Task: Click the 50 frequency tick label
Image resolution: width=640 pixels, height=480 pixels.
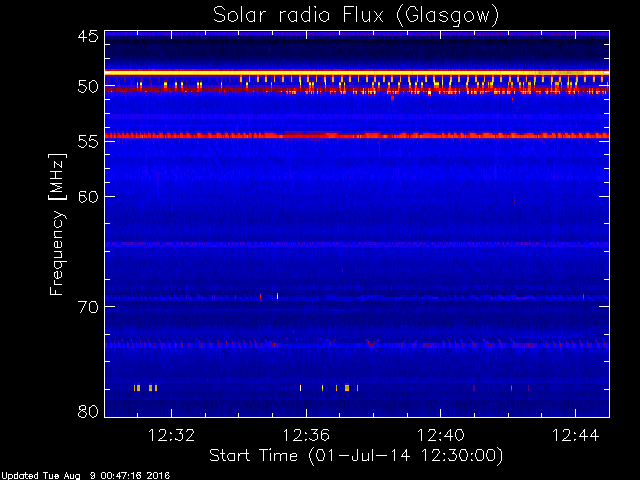Action: coord(88,87)
